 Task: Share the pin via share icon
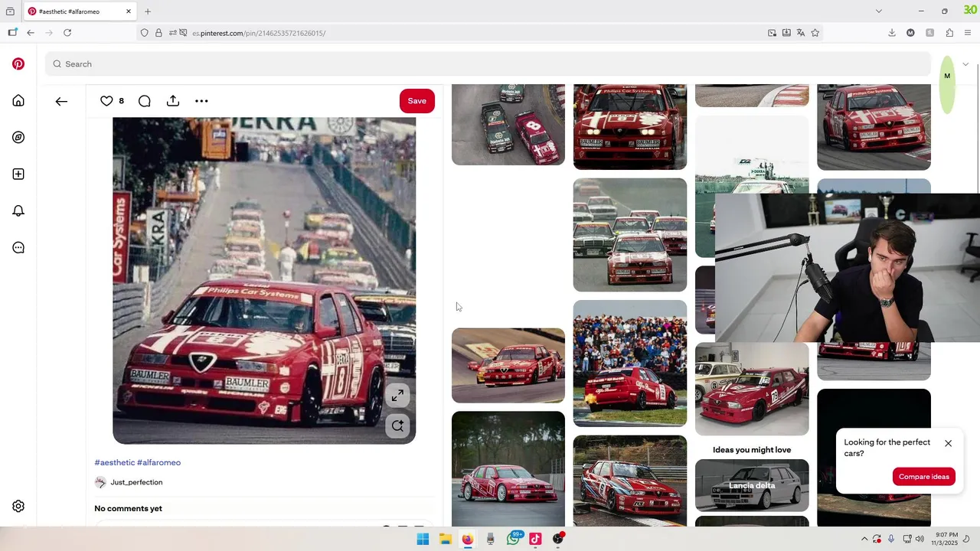point(173,101)
